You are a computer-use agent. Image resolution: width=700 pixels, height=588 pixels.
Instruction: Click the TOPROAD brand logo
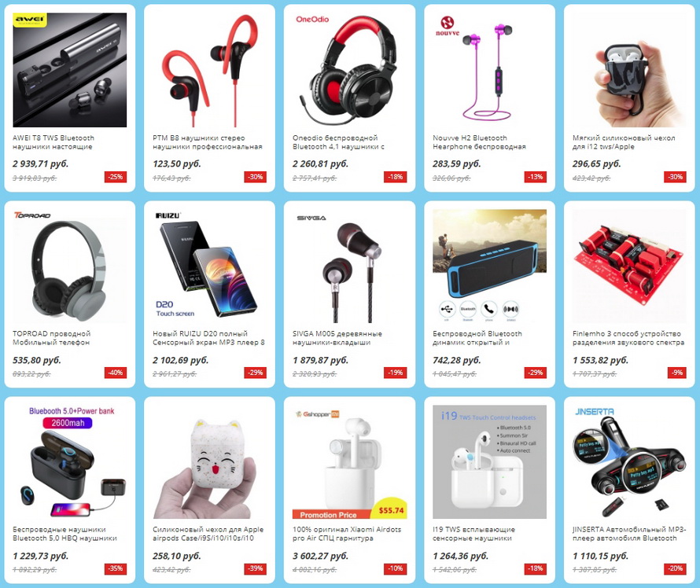click(32, 215)
